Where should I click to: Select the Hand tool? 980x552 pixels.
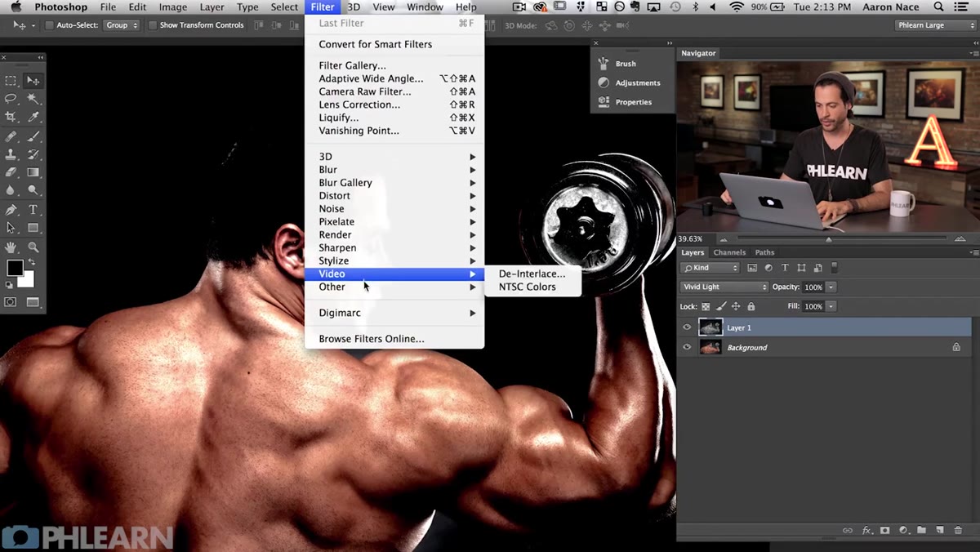click(x=11, y=247)
